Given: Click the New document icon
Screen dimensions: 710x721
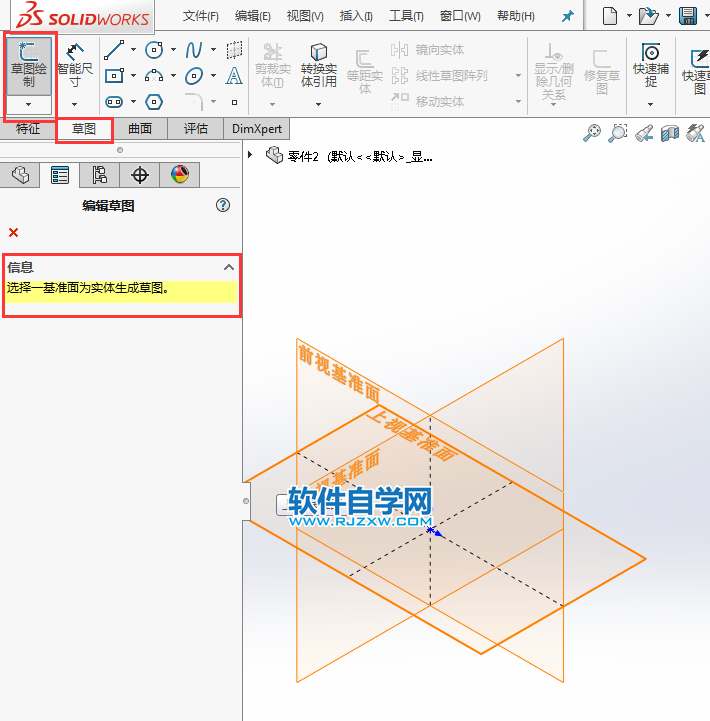Looking at the screenshot, I should (610, 16).
